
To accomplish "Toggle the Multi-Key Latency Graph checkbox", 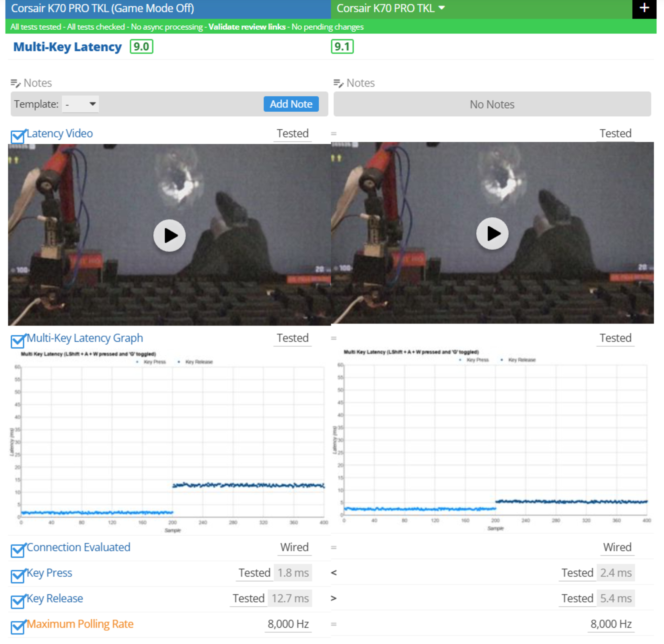I will tap(17, 341).
